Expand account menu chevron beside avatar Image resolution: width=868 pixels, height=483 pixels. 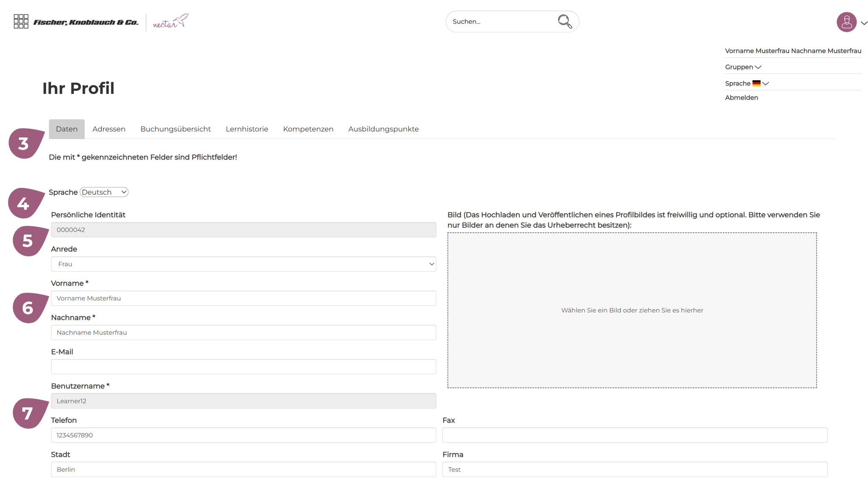(x=863, y=23)
